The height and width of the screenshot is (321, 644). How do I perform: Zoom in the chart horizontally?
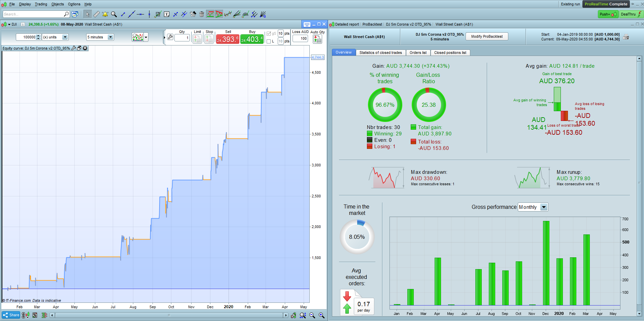click(321, 315)
